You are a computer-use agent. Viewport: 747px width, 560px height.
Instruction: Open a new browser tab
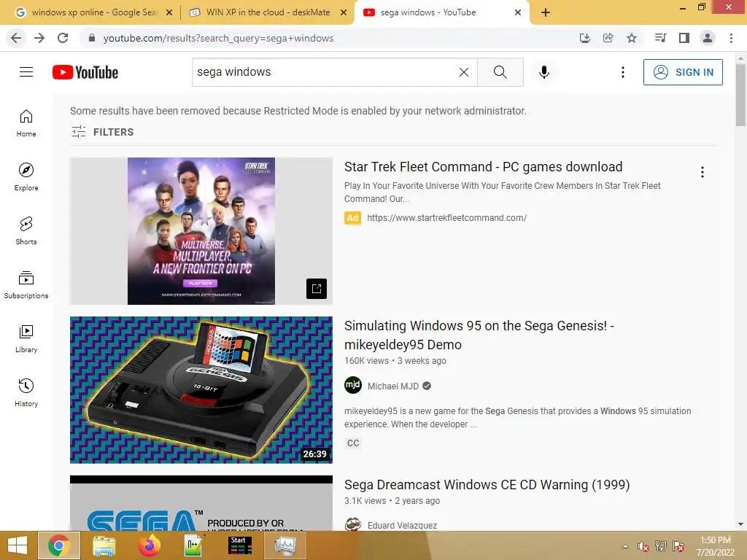(x=546, y=12)
